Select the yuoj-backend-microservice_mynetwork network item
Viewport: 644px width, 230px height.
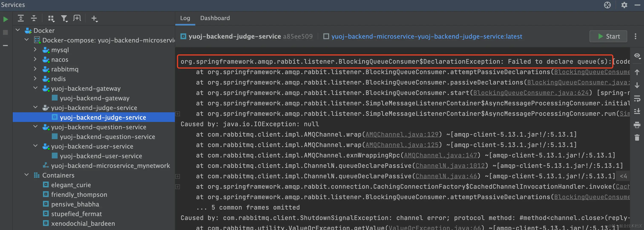(110, 166)
